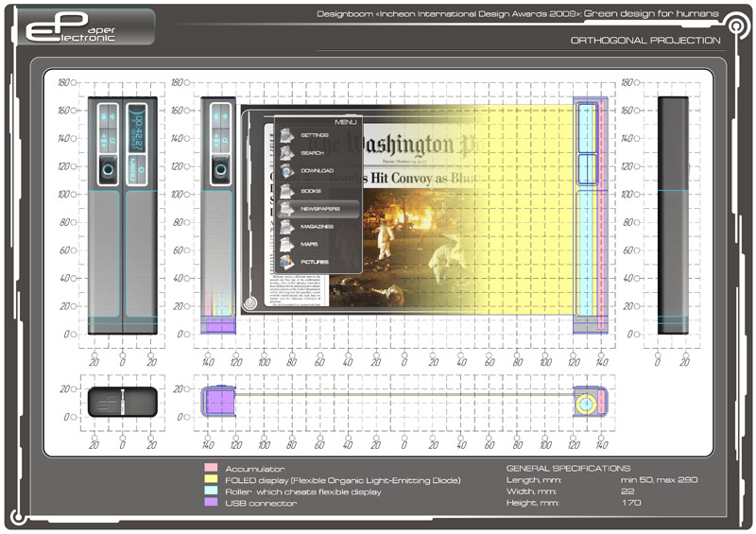Select the cyan Roller legend swatch
756x534 pixels.
pyautogui.click(x=210, y=491)
